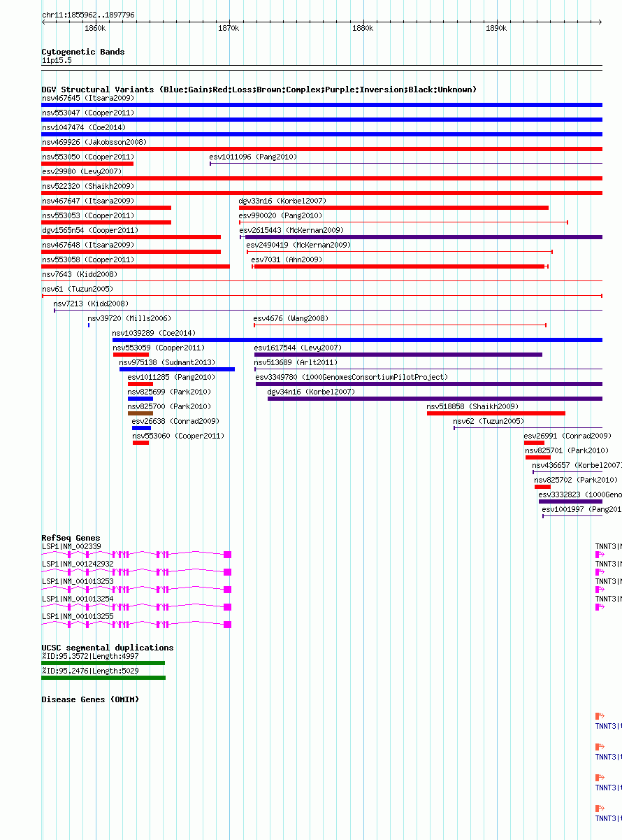The width and height of the screenshot is (622, 840).
Task: Click the RefSeq Genes track title
Action: point(71,538)
